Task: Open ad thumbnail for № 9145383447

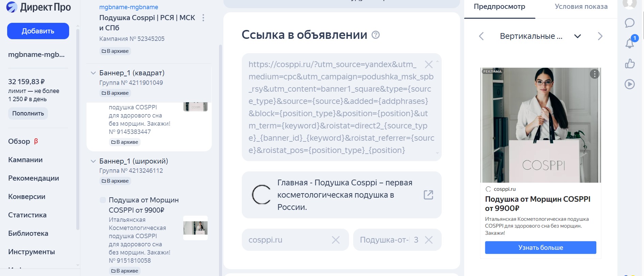Action: [x=195, y=107]
